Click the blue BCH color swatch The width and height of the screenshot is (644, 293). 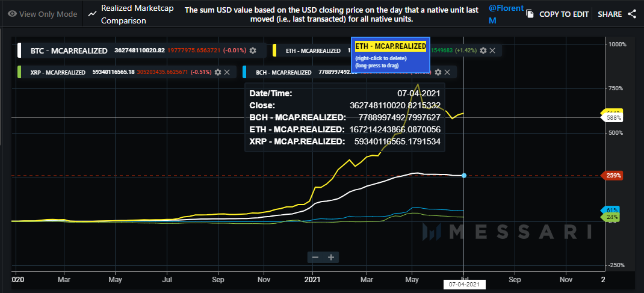(245, 72)
